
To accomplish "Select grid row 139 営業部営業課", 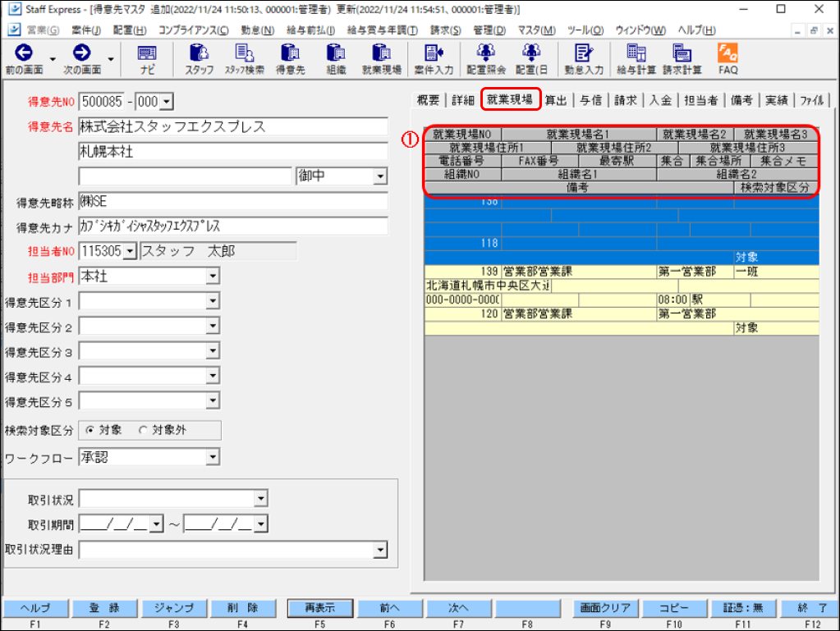I will tap(622, 272).
